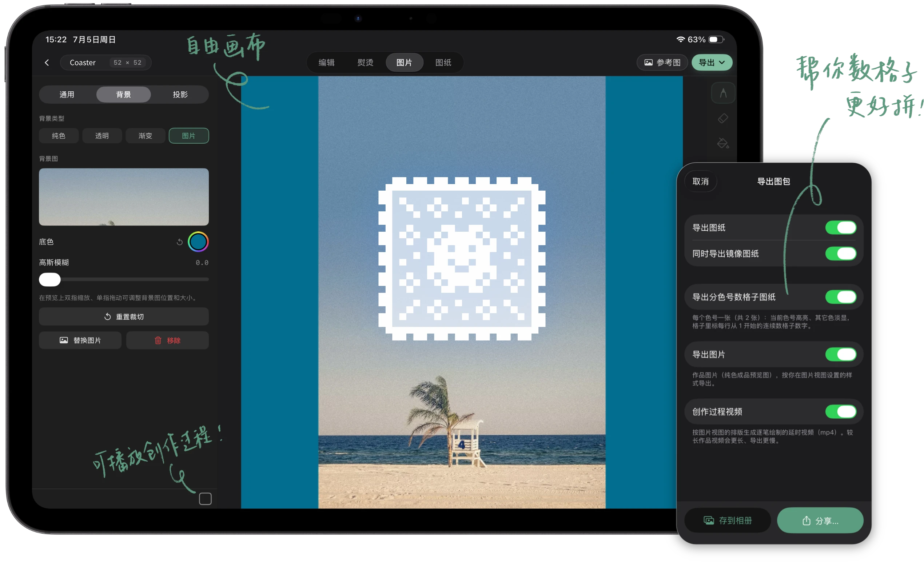The height and width of the screenshot is (574, 924).
Task: Check the battery status icon
Action: [x=716, y=40]
